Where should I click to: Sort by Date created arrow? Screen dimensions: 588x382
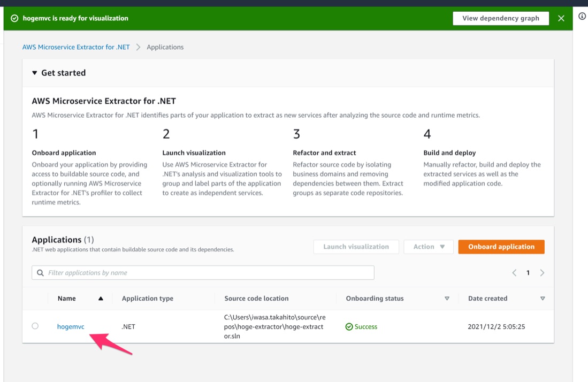(x=543, y=299)
